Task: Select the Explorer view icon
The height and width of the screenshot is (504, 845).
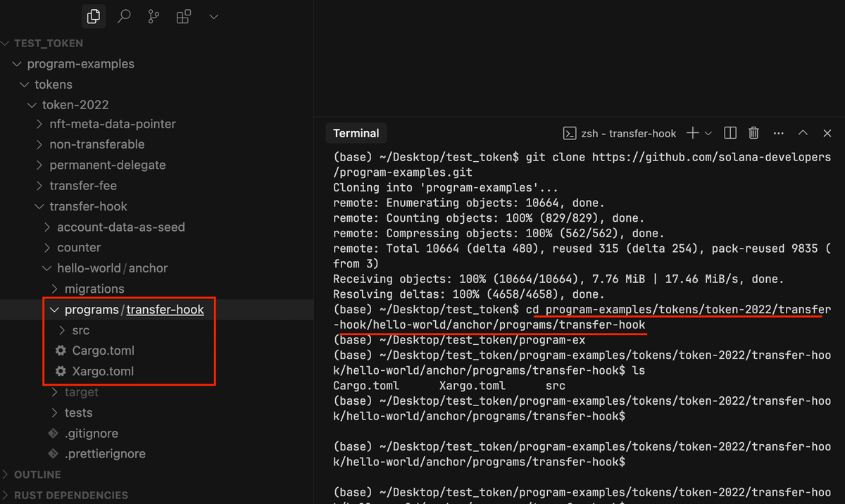Action: 94,15
